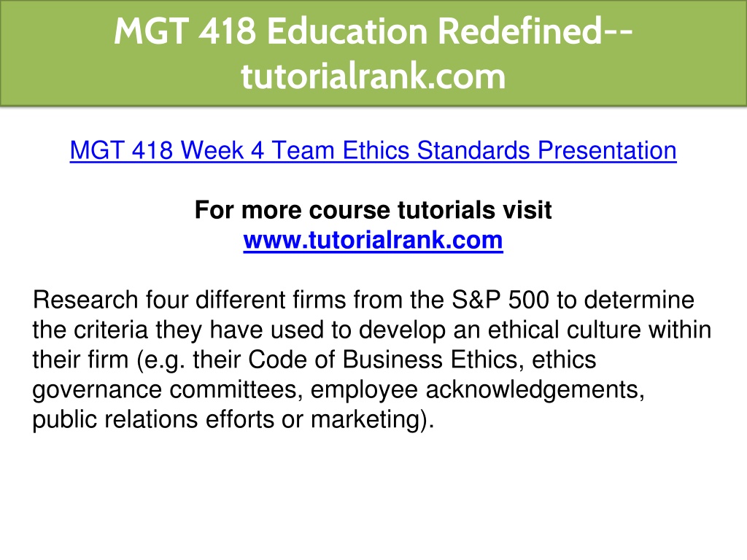Click the phrase 'ethical culture within'

click(x=600, y=330)
